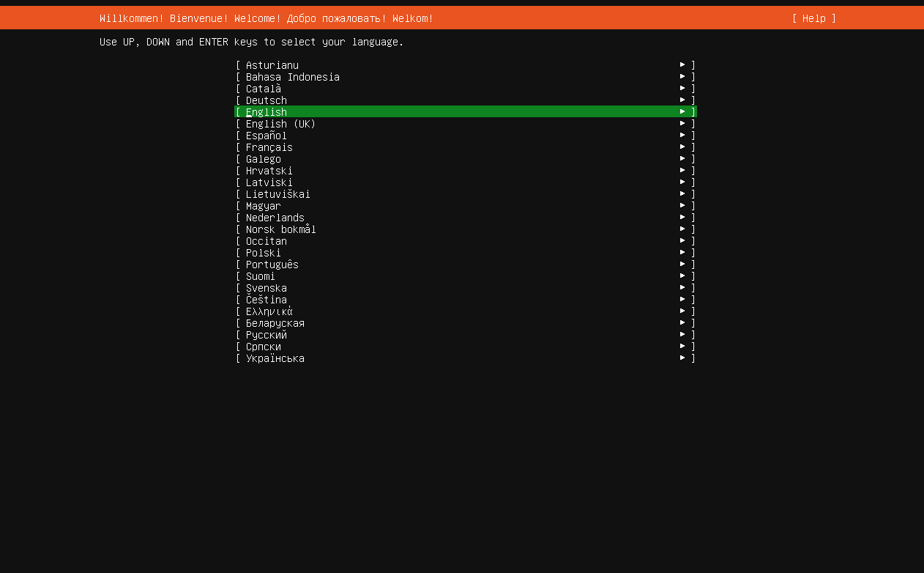Select Српски language option

466,347
